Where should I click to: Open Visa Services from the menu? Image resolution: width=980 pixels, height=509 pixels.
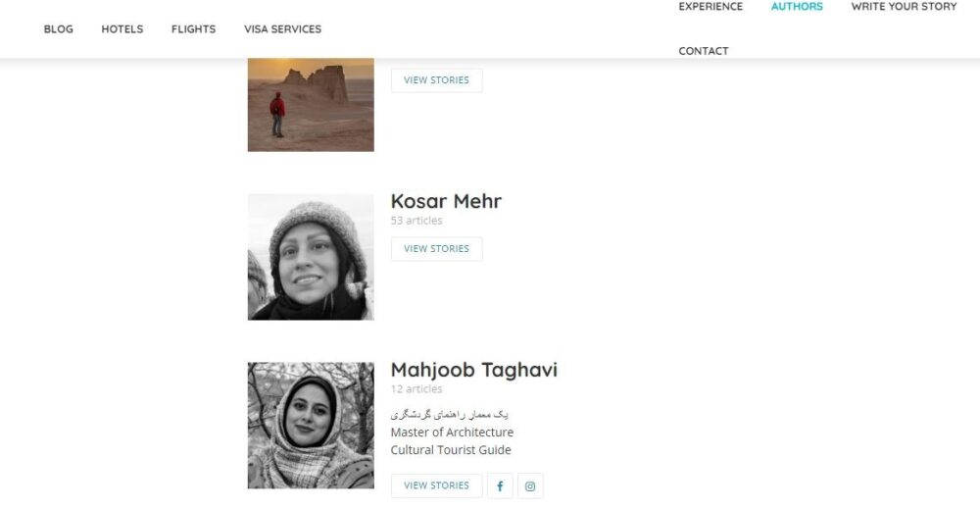point(282,29)
